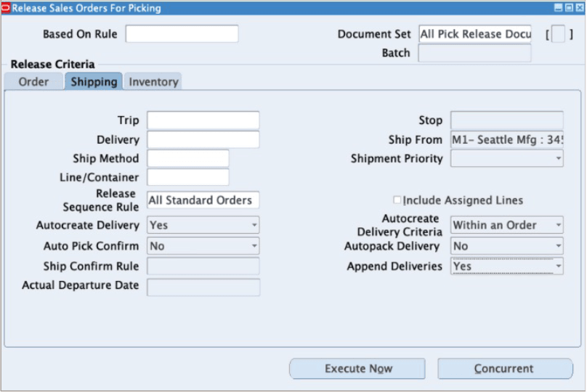Click the Append Deliveries label
587x392 pixels.
point(394,266)
